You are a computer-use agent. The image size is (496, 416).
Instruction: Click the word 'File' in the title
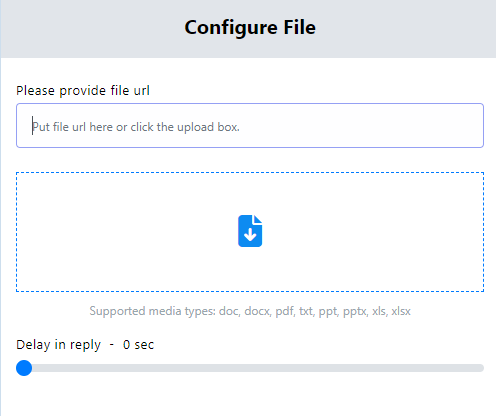[299, 27]
